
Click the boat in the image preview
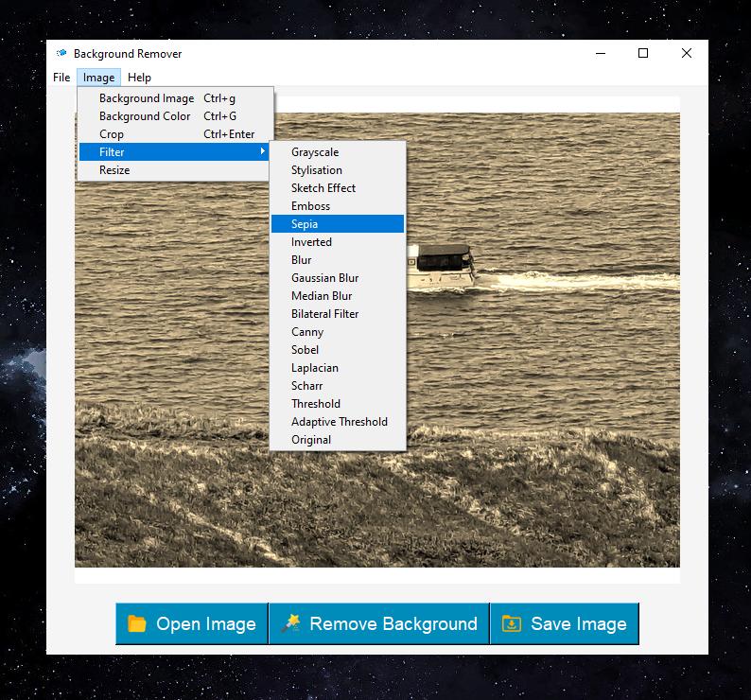tap(440, 265)
